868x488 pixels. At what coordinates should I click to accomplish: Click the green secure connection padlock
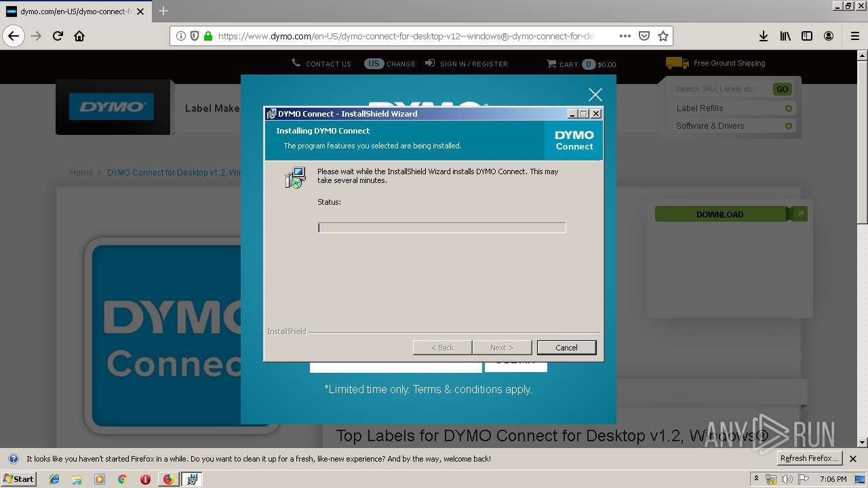208,36
